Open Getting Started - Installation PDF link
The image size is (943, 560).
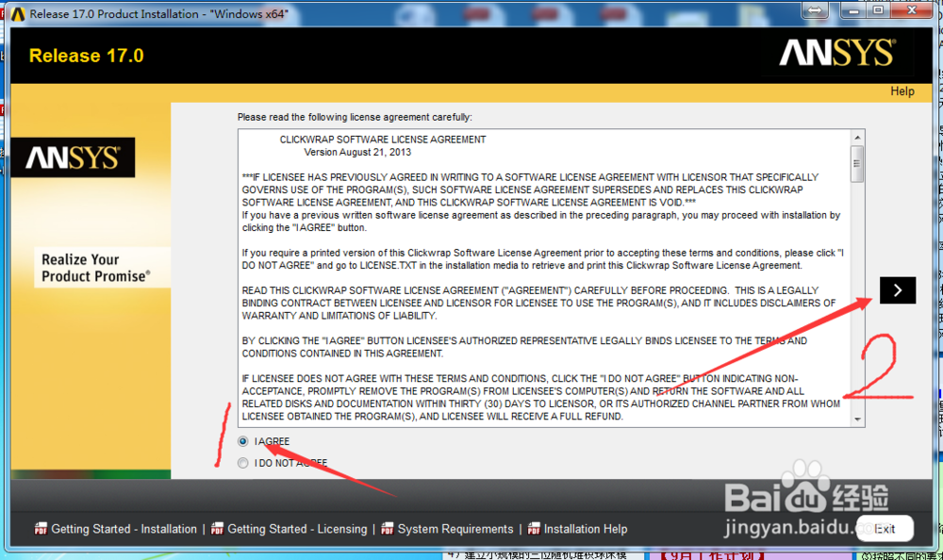click(124, 529)
